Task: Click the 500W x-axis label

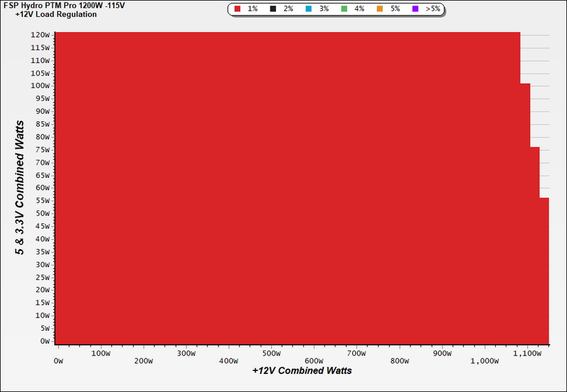Action: coord(271,354)
